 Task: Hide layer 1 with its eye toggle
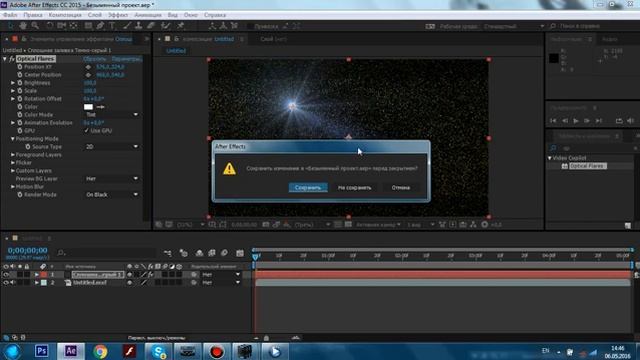pos(6,275)
